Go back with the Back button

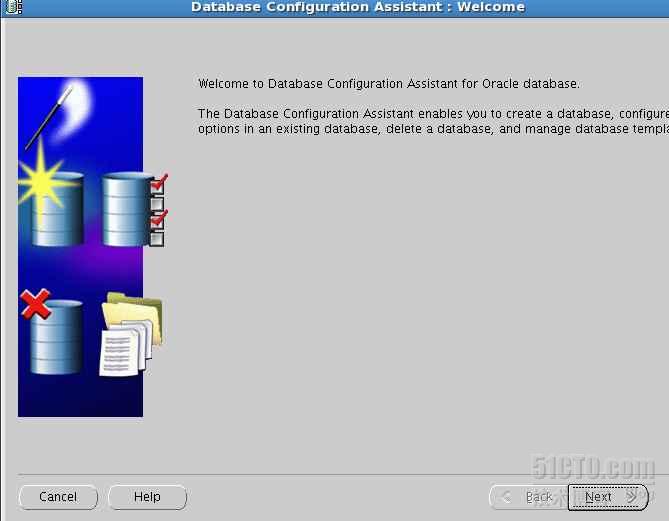[528, 497]
